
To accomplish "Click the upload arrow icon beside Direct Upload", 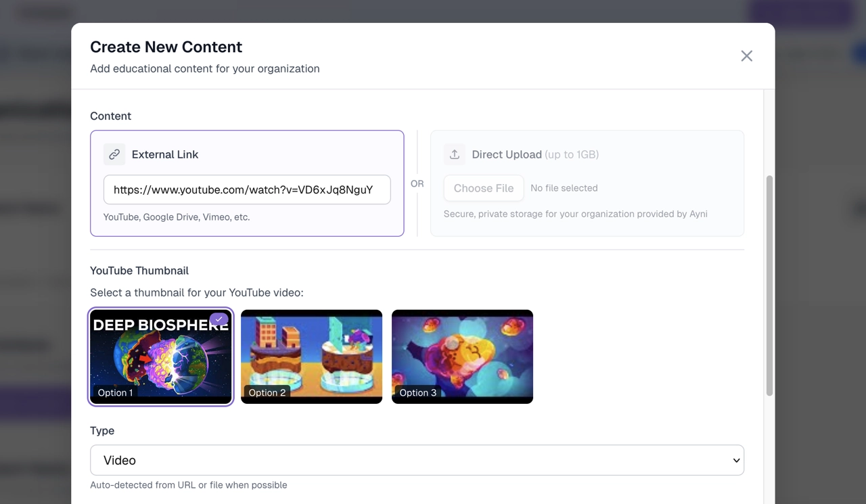I will coord(455,154).
